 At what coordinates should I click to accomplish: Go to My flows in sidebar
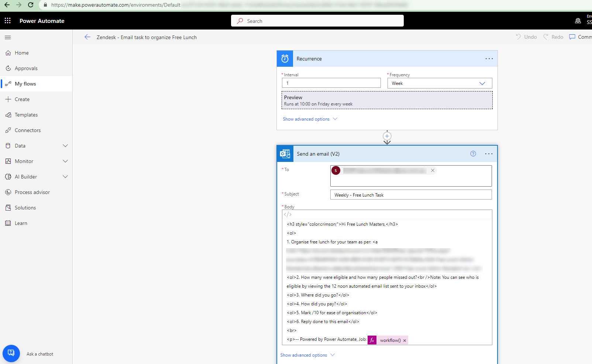click(x=25, y=84)
